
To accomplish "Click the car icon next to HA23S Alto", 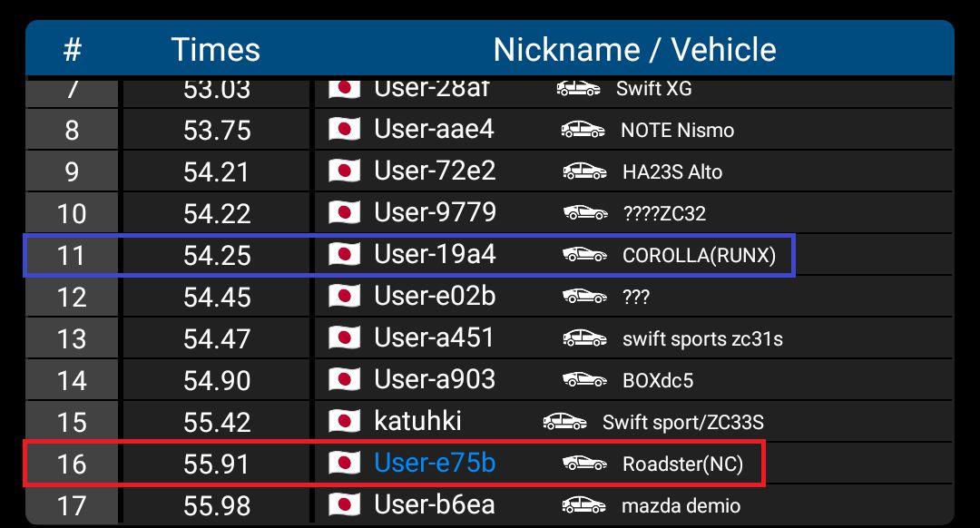I will tap(584, 171).
